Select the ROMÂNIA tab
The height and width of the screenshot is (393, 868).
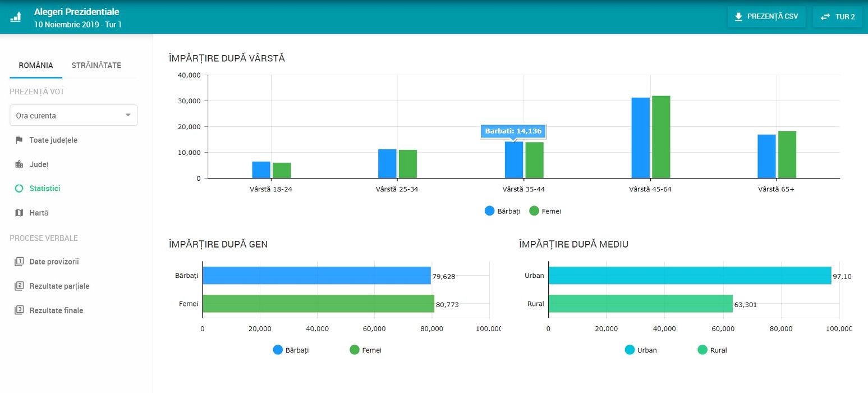pos(36,66)
